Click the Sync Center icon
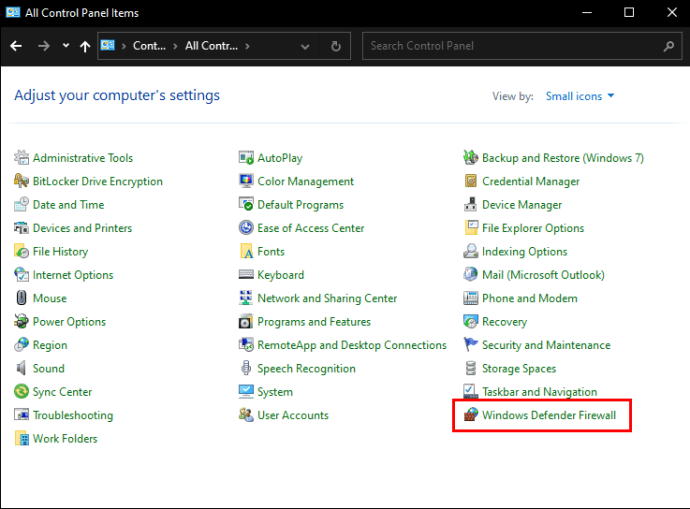This screenshot has width=690, height=509. pos(22,392)
